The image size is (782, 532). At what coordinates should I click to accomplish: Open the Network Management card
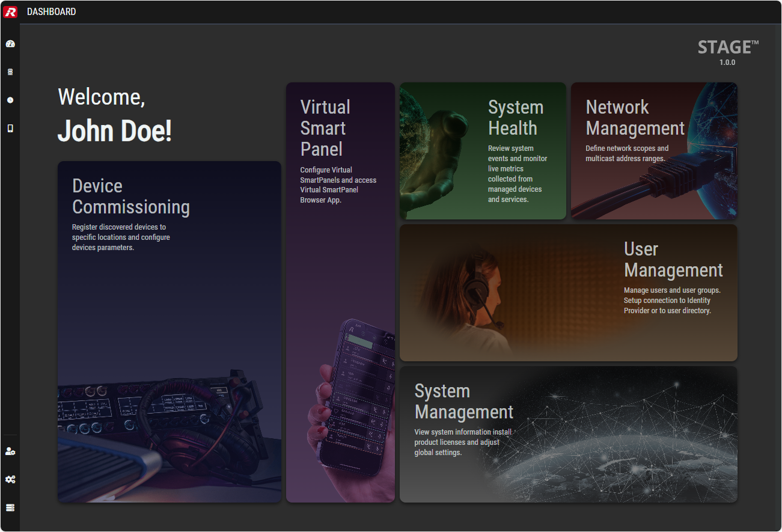(654, 151)
